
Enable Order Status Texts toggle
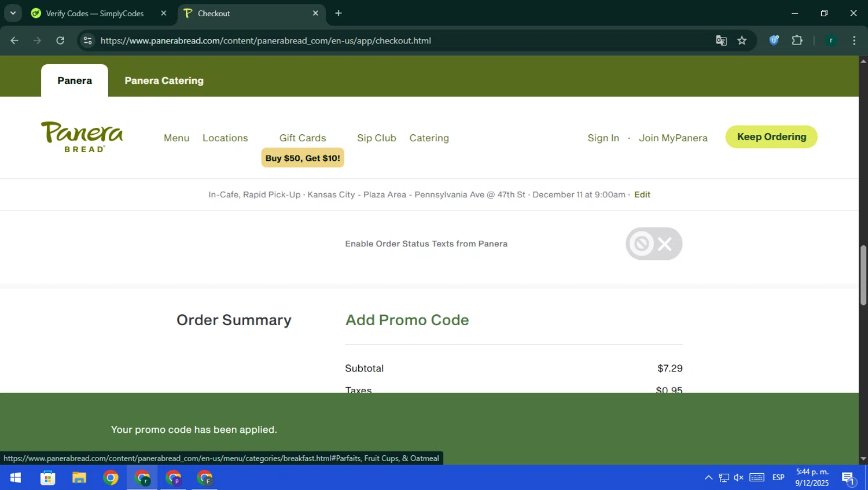click(x=654, y=244)
